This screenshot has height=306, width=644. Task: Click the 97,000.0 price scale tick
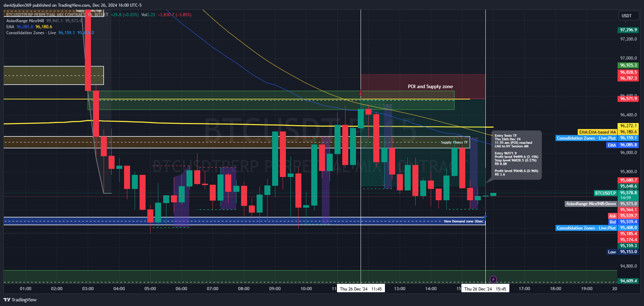pos(628,58)
